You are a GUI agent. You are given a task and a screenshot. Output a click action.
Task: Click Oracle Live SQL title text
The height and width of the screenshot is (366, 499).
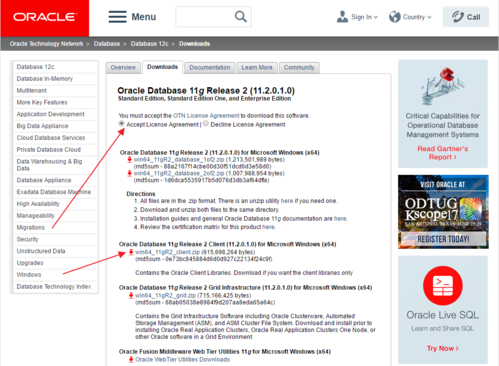point(443,315)
